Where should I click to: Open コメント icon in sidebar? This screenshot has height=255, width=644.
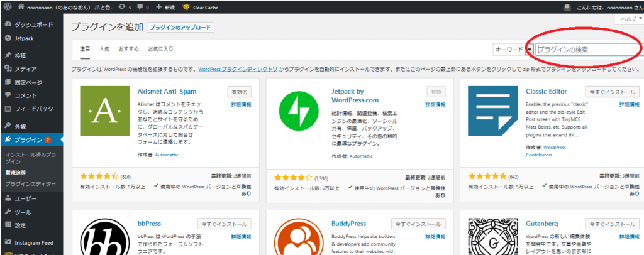(8, 95)
